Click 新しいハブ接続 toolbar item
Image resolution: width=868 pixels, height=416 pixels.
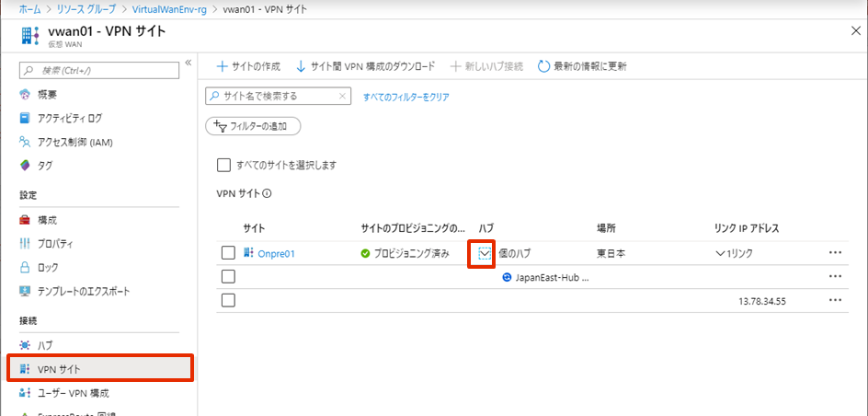click(x=486, y=66)
